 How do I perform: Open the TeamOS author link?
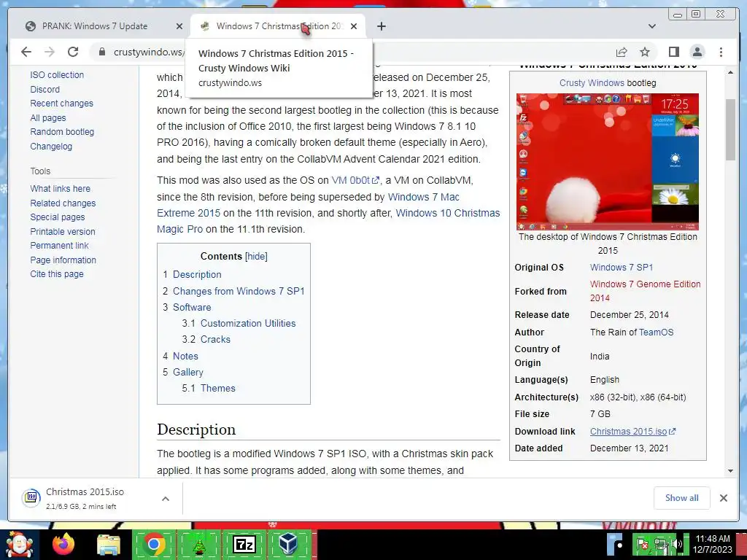point(656,332)
